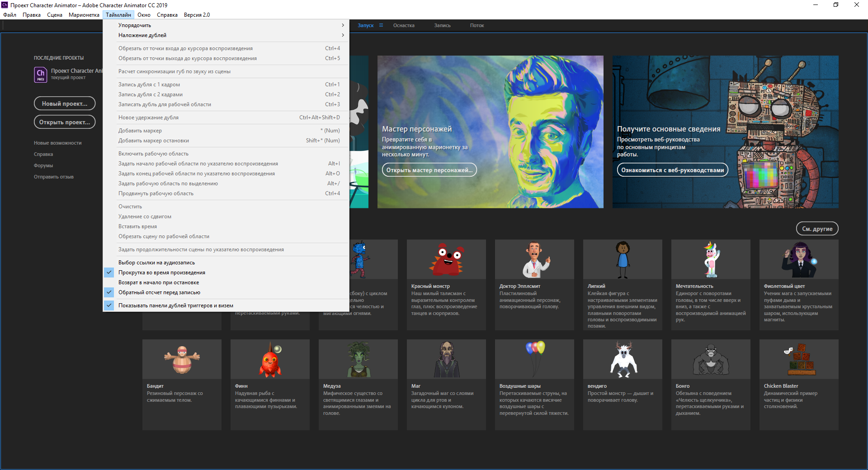Open the Справка menu in menu bar

[167, 15]
